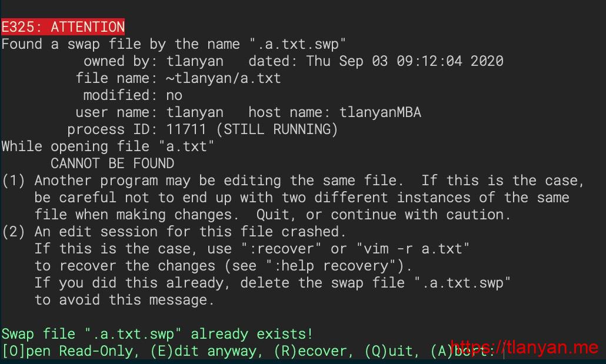
Task: Click the CANNOT BE FOUND message
Action: (x=112, y=163)
